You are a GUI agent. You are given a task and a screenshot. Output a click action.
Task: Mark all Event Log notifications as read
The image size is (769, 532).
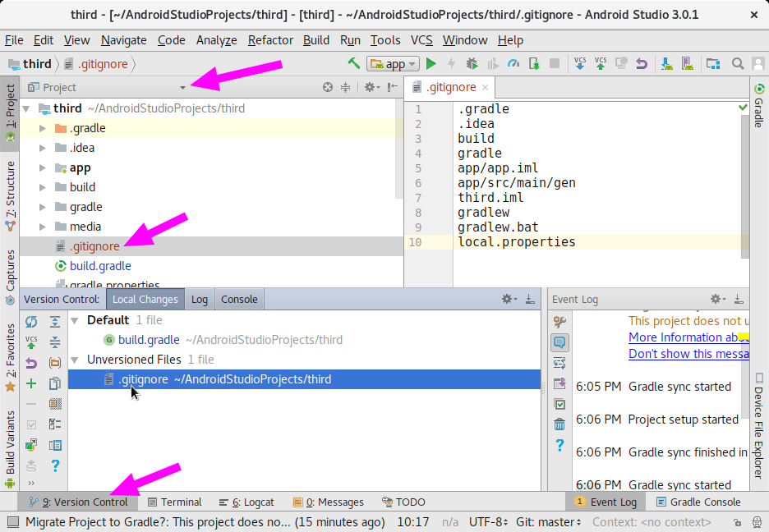(x=559, y=404)
